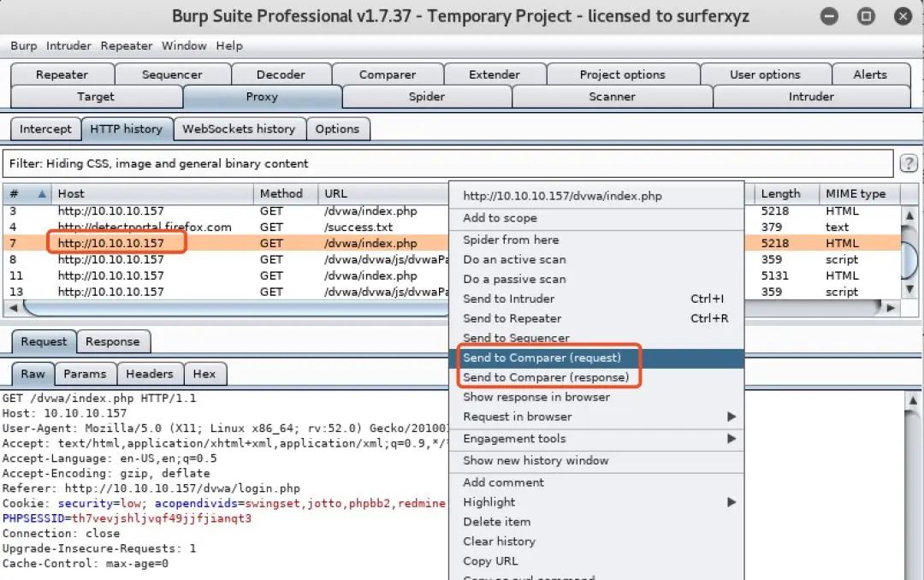Switch to the Spider tab
924x580 pixels.
click(x=427, y=97)
